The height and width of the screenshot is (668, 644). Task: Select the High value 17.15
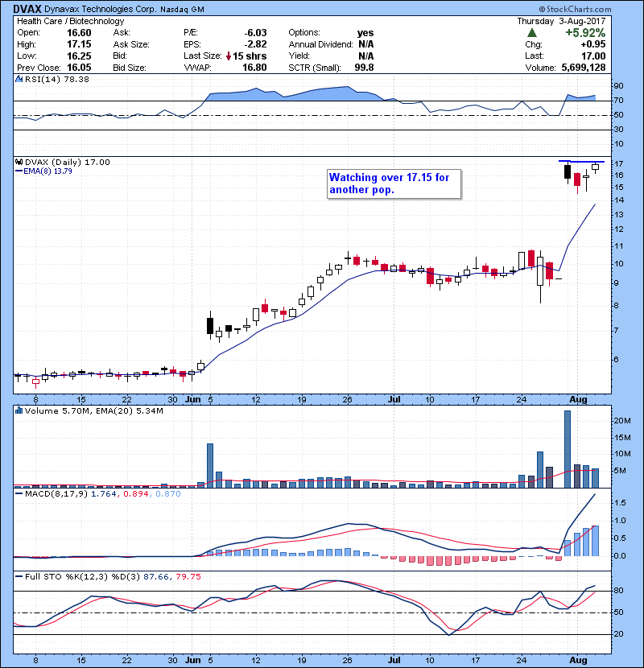(79, 44)
